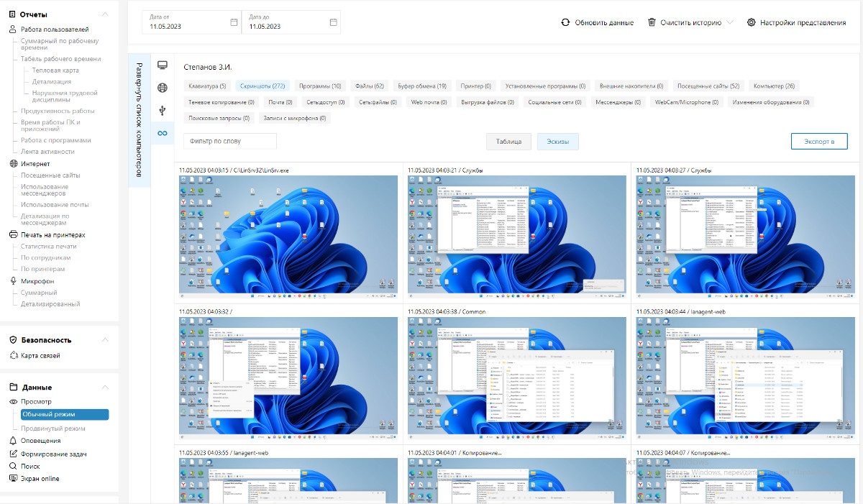Click the monitor icon in vertical toolbar
The width and height of the screenshot is (863, 504).
[163, 65]
